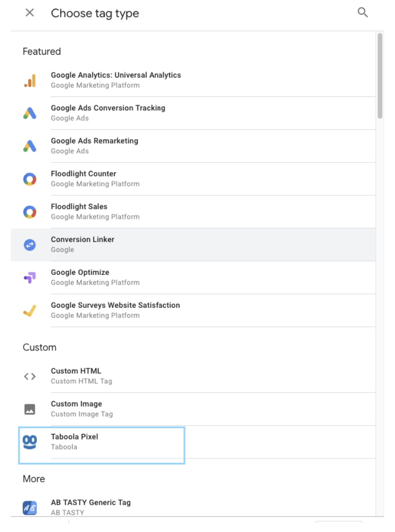Screen dimensions: 395x532
Task: Click the Floodlight Counter ring icon
Action: [x=30, y=179]
